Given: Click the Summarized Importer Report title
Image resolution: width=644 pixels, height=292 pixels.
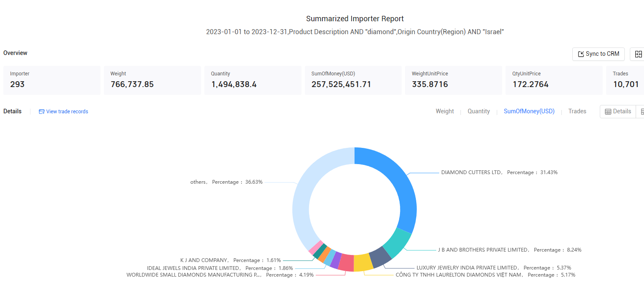Looking at the screenshot, I should (x=355, y=19).
